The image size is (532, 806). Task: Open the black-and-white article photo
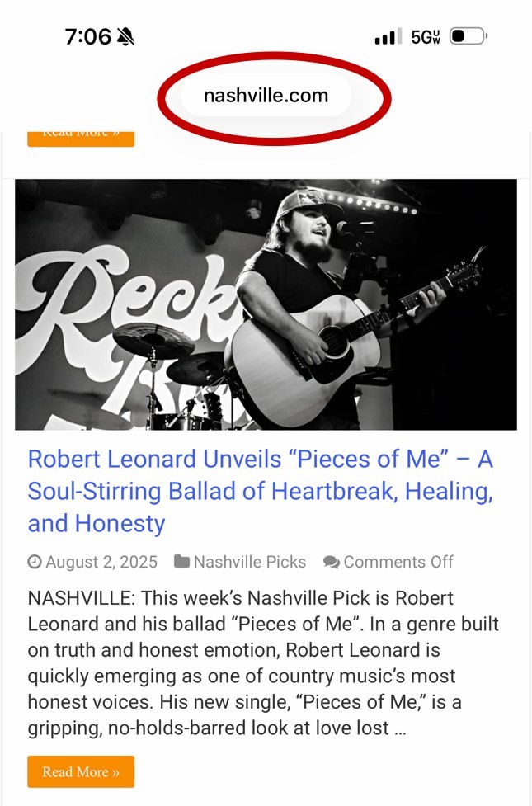[x=266, y=304]
